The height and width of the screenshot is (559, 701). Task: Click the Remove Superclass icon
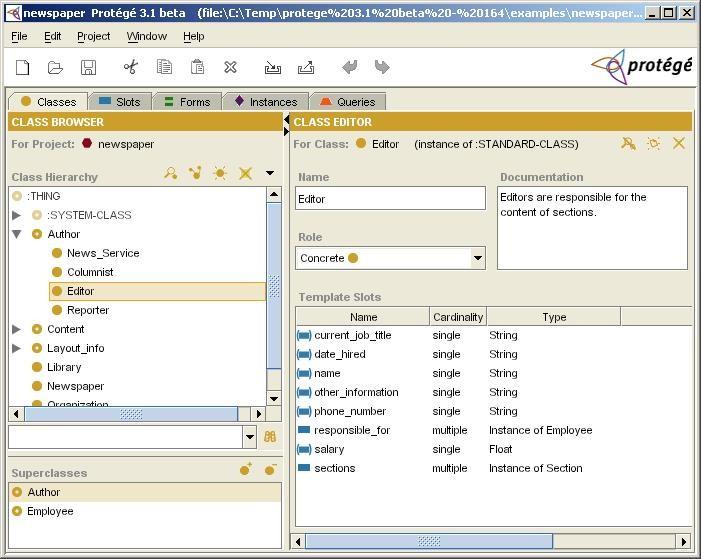point(270,469)
